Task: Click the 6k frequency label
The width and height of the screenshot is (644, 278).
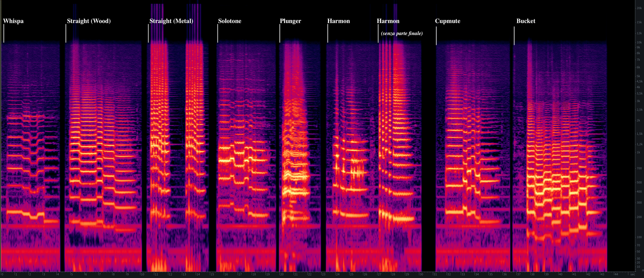Action: (638, 67)
